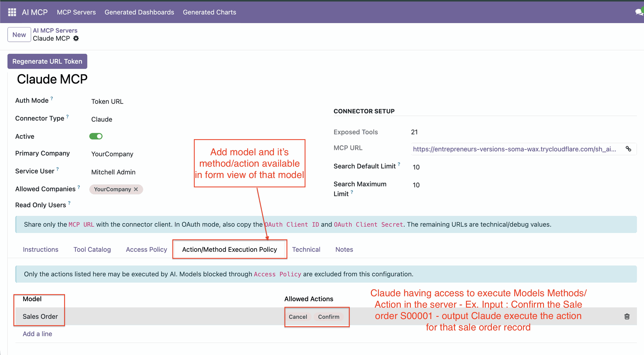Switch to the Tool Catalog tab
This screenshot has width=644, height=355.
92,249
